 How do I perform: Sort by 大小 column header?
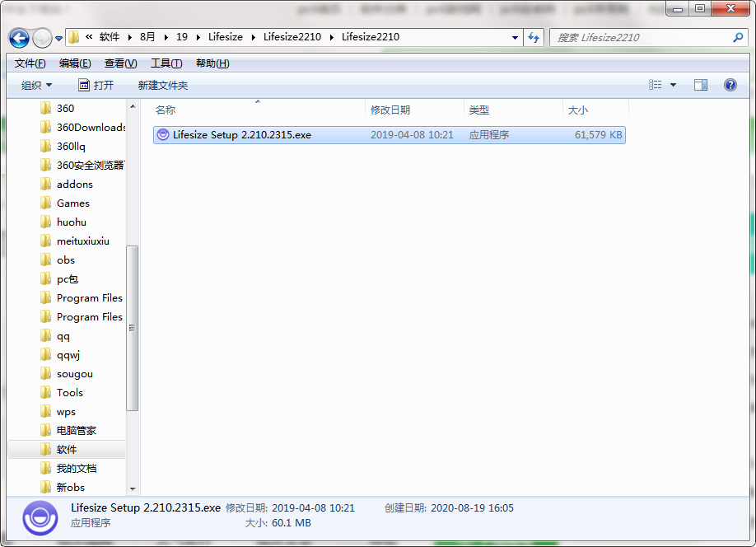pos(596,110)
